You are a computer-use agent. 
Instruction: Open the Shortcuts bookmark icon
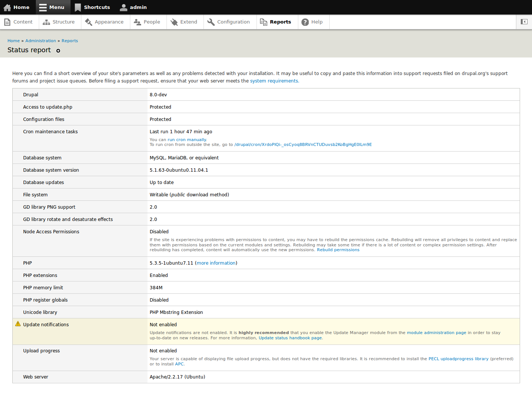[78, 7]
